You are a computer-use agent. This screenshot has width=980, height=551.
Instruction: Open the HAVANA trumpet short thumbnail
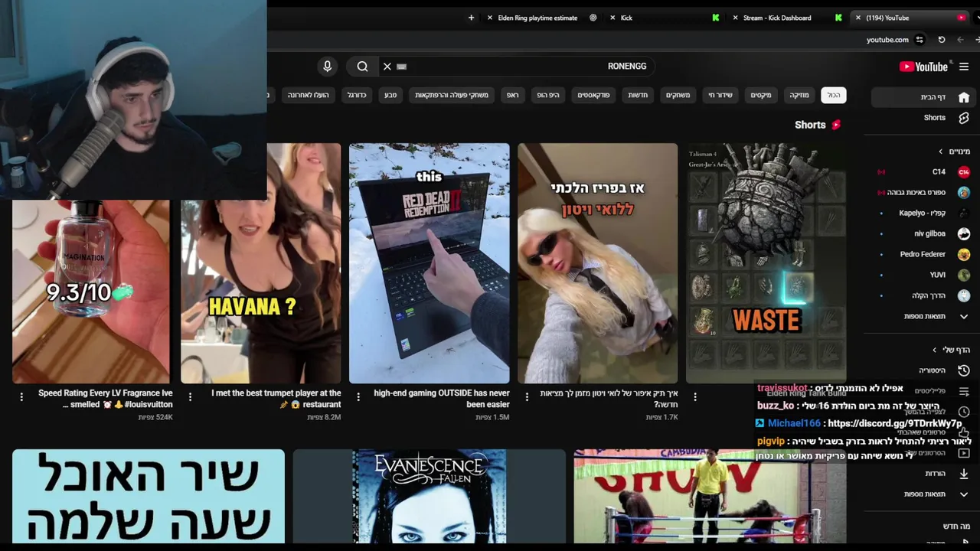tap(260, 262)
